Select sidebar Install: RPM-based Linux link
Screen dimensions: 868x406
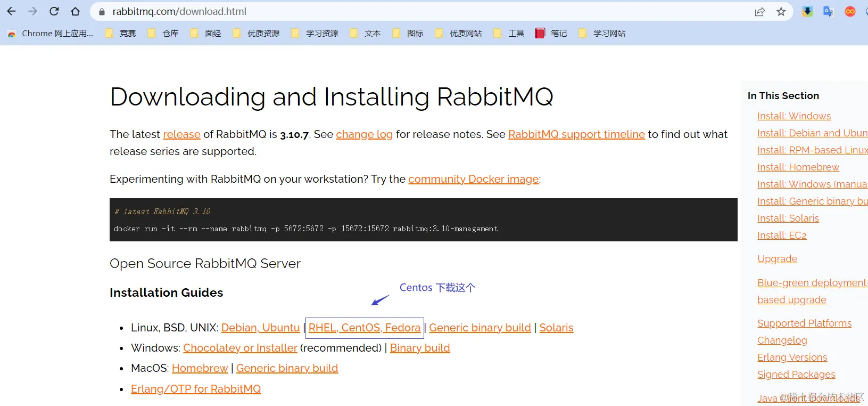click(x=813, y=150)
